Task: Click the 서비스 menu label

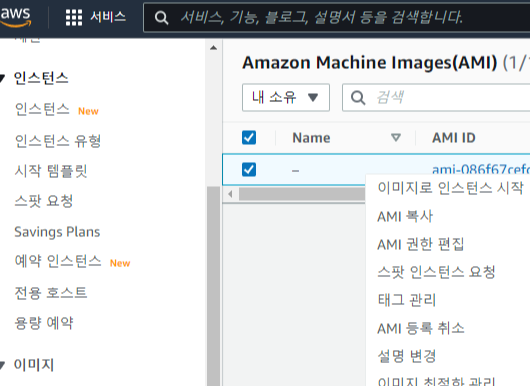Action: pyautogui.click(x=108, y=17)
